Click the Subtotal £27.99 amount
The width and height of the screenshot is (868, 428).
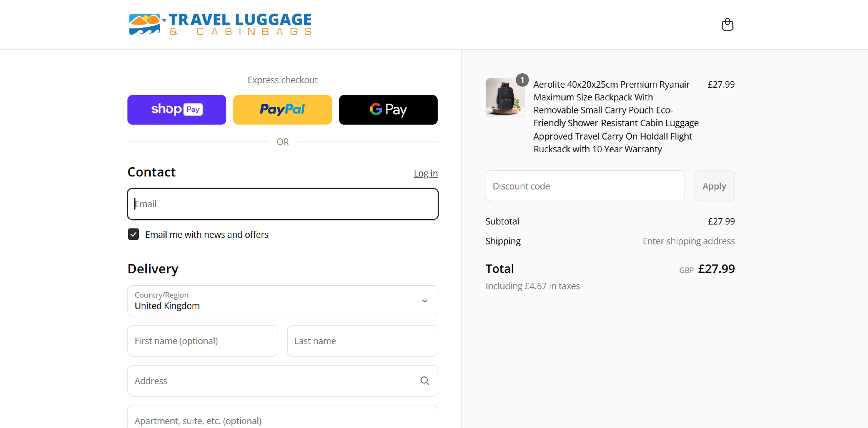pos(721,221)
